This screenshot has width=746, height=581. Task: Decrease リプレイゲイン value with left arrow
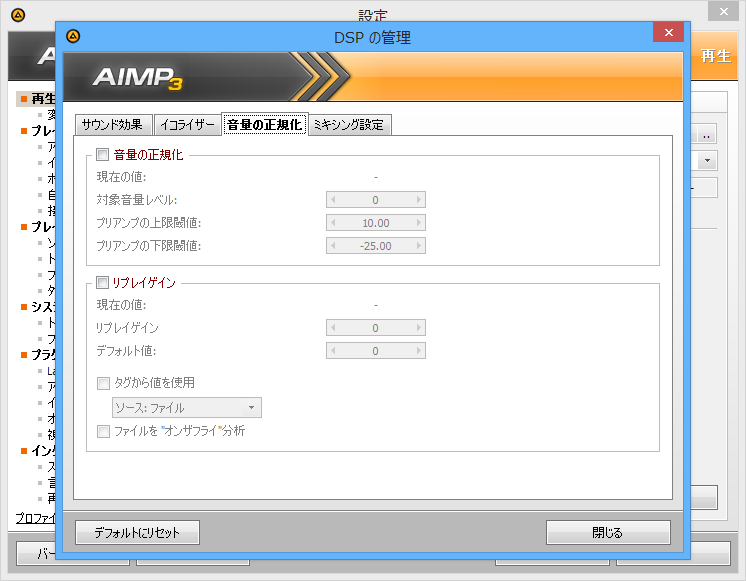[x=333, y=328]
